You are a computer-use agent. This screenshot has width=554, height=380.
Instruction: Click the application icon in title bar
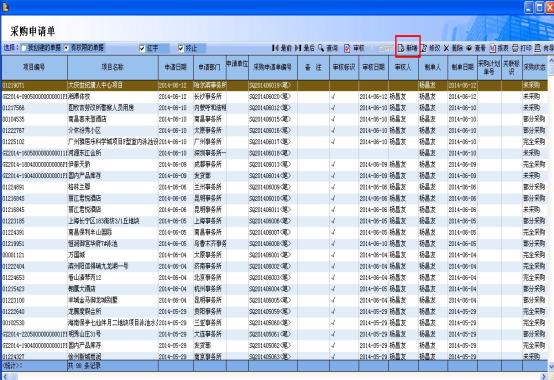tap(5, 7)
